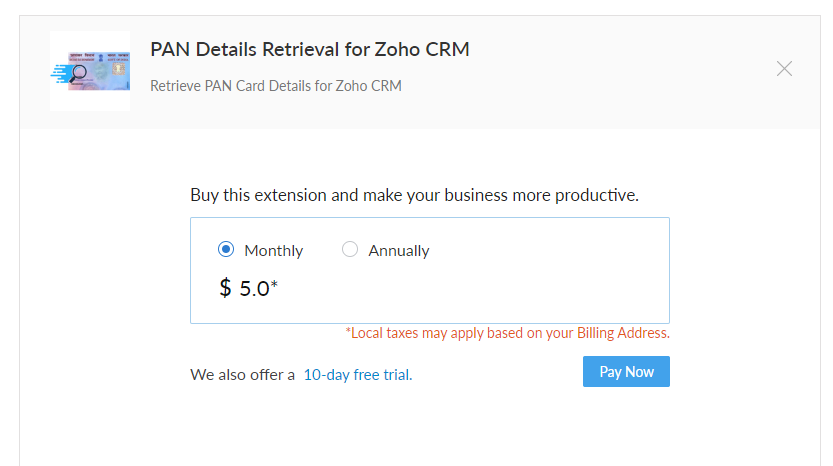
Task: Click the local taxes notice text
Action: (507, 333)
